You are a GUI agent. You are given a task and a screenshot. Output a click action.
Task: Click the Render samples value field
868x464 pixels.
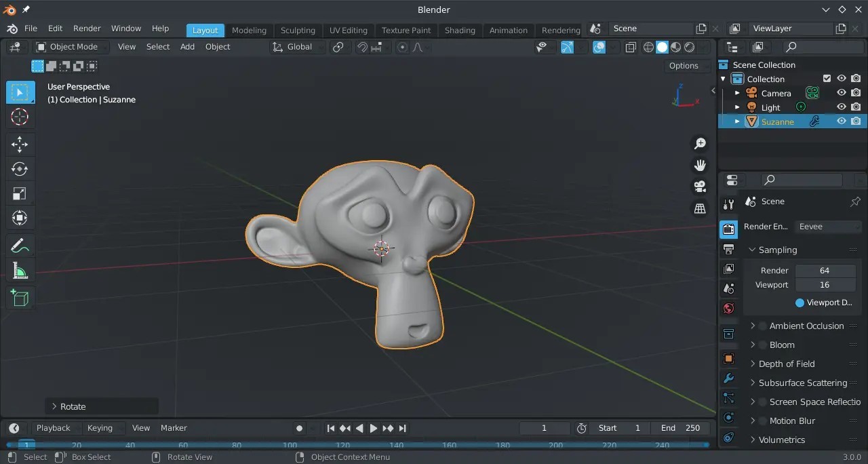pos(825,270)
